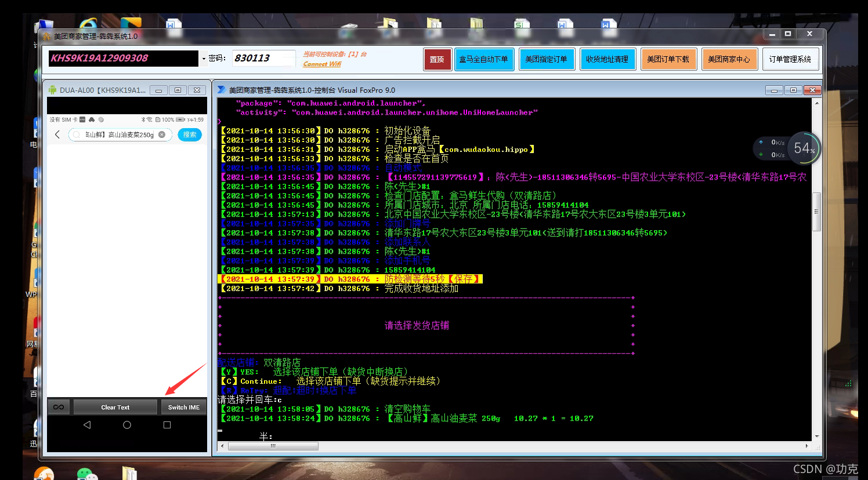The image size is (868, 480).
Task: Open 盒马全自动下单 tab button
Action: pyautogui.click(x=484, y=59)
